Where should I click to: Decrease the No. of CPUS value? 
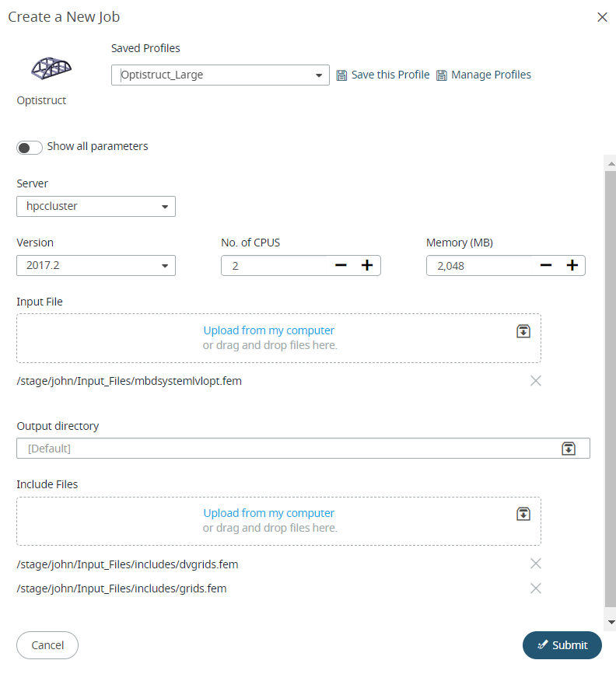click(x=341, y=266)
